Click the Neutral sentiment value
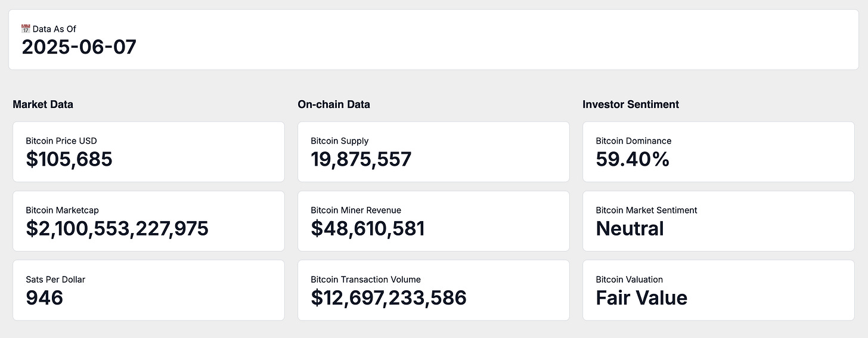The width and height of the screenshot is (868, 338). click(x=630, y=229)
